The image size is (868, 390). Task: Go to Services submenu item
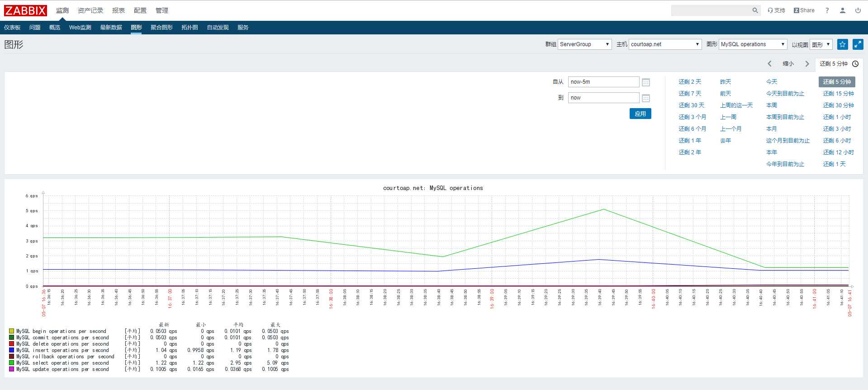[x=243, y=28]
